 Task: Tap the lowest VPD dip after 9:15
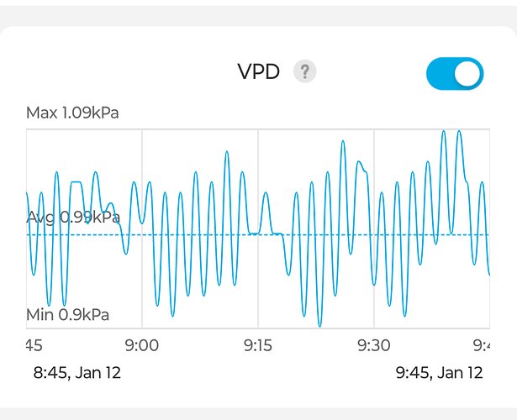coord(319,323)
